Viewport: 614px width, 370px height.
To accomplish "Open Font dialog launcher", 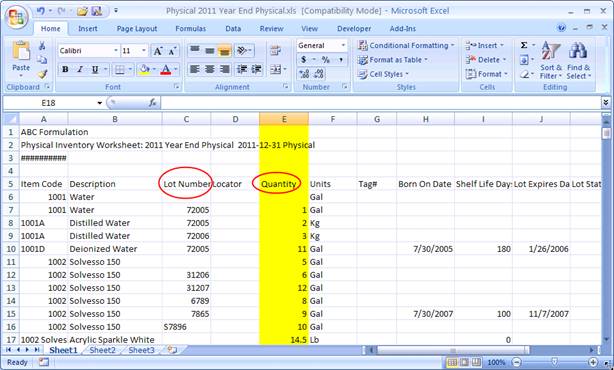I will tap(177, 87).
